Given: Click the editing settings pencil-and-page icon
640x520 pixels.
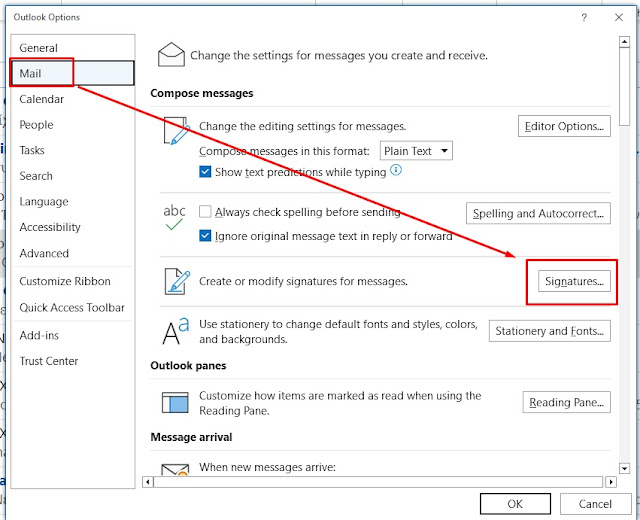Looking at the screenshot, I should 177,131.
